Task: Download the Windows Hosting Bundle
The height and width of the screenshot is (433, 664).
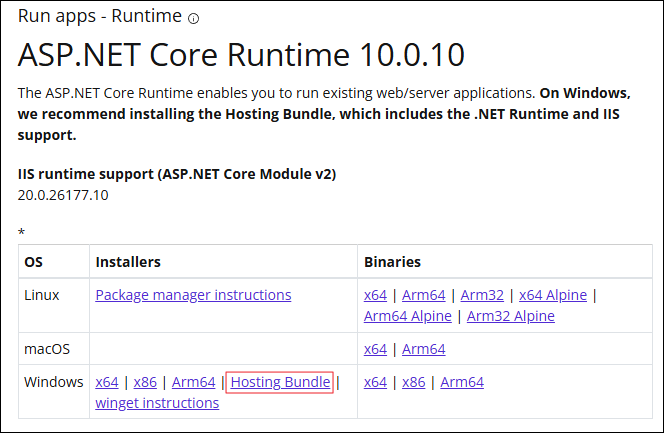Action: pos(280,382)
